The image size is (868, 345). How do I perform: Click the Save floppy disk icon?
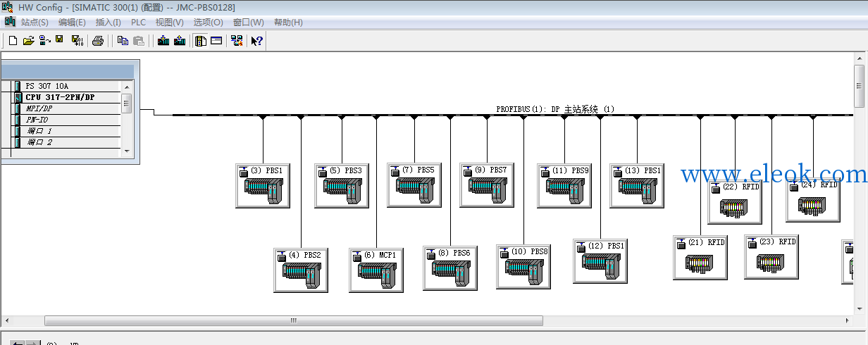[59, 40]
